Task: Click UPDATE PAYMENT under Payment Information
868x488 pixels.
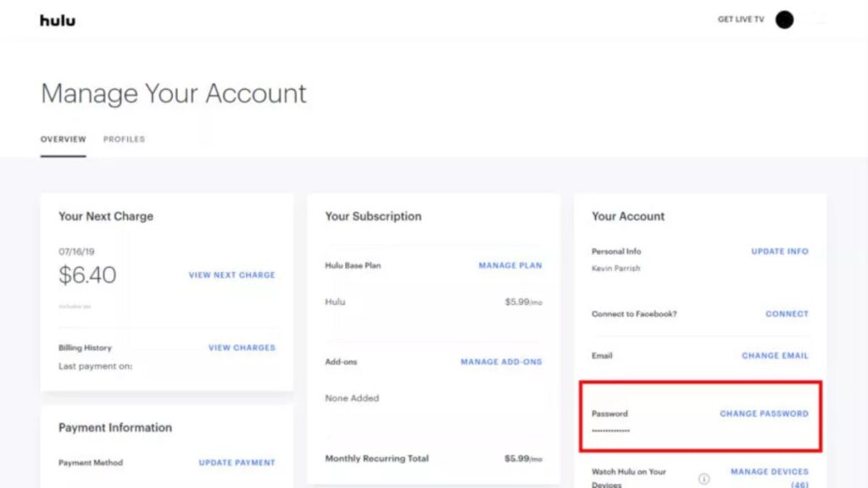Action: (x=236, y=462)
